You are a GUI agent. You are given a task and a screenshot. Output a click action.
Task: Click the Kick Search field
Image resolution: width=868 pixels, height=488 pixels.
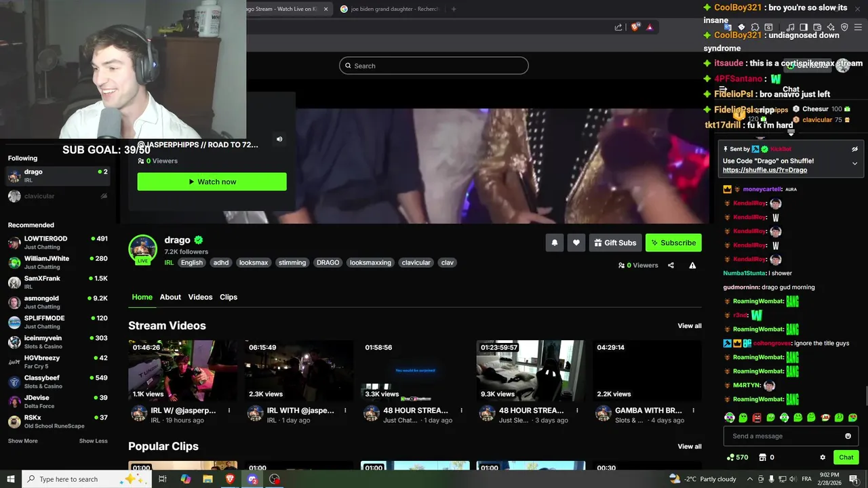[x=434, y=66]
